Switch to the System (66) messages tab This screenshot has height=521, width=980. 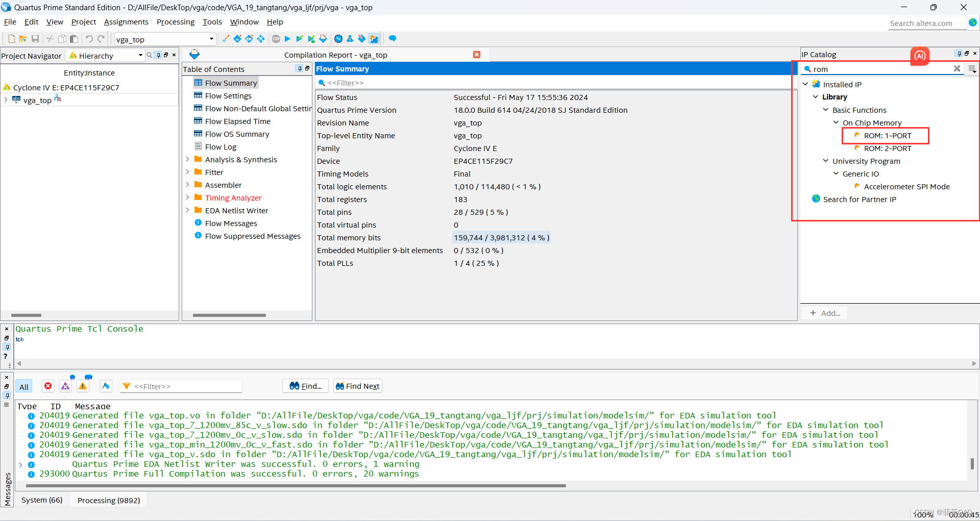[x=42, y=500]
